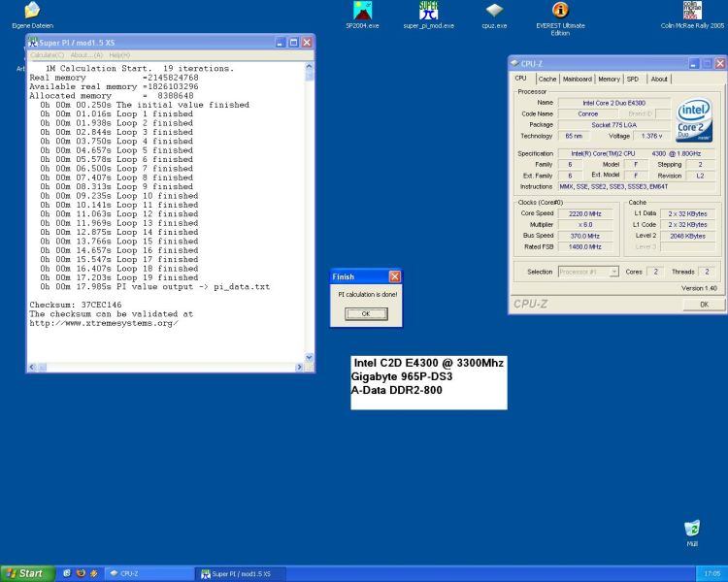Click the 17:05 system tray clock
Screen dimensions: 728x582
pos(712,573)
